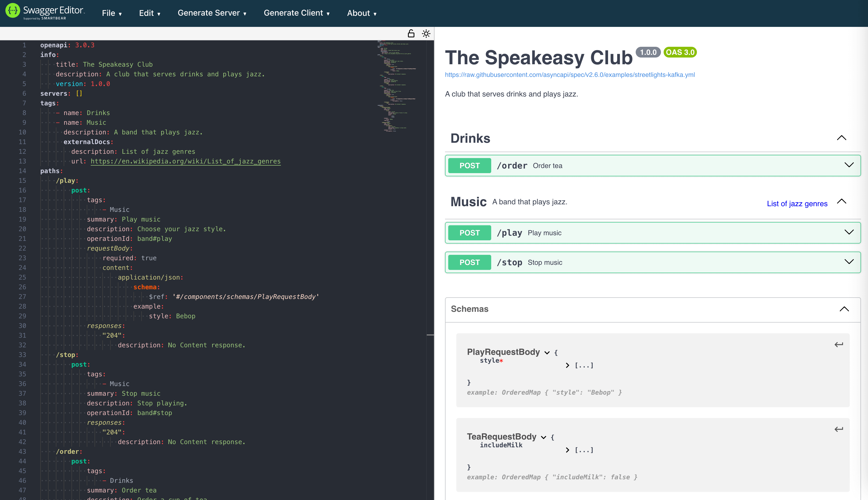Toggle the editor read-only lock icon

[x=411, y=34]
